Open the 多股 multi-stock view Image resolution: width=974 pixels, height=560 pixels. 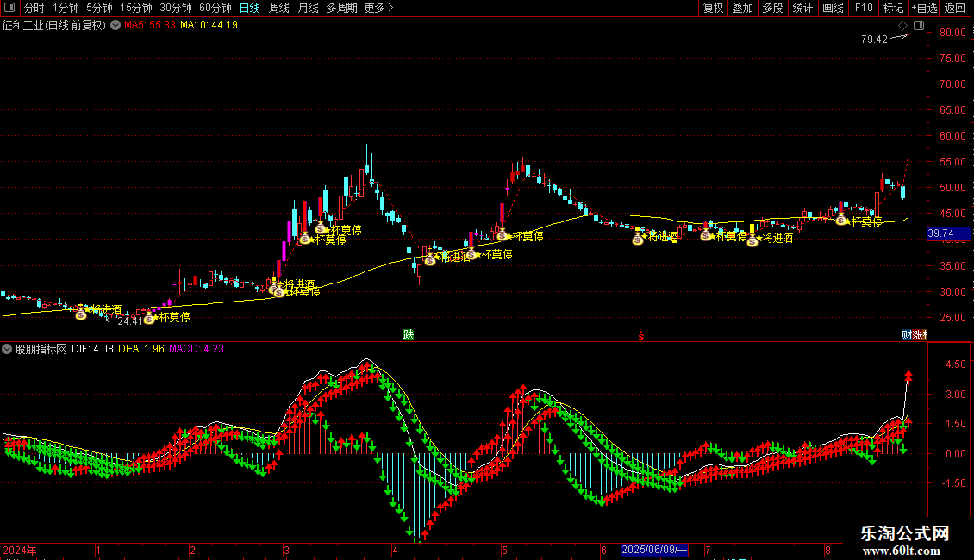(x=773, y=8)
